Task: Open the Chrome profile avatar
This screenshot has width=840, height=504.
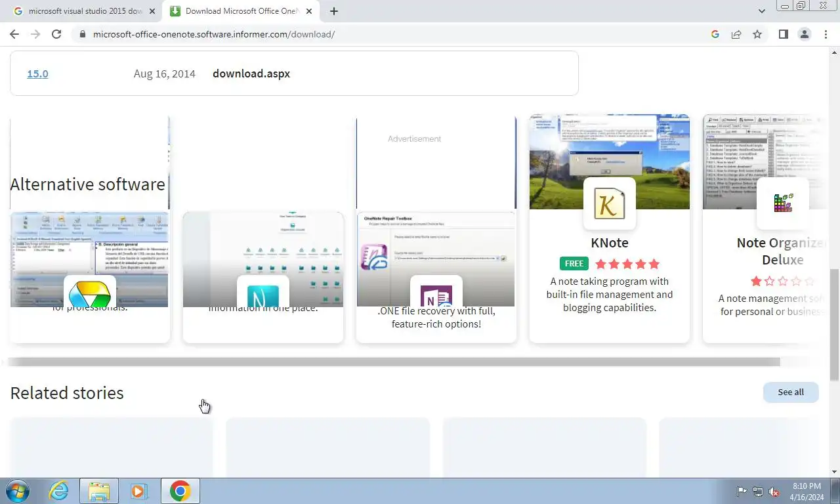Action: coord(805,34)
